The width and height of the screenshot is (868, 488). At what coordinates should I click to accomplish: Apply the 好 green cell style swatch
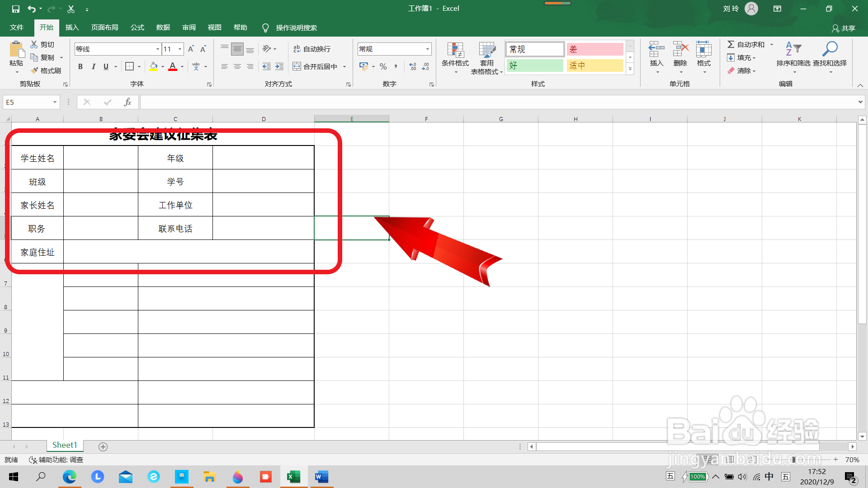(x=535, y=66)
